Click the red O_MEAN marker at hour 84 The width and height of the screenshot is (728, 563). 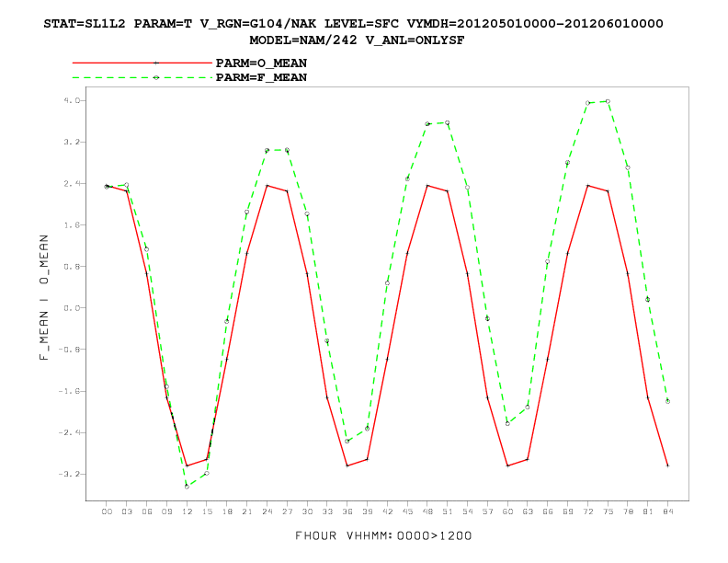(667, 465)
